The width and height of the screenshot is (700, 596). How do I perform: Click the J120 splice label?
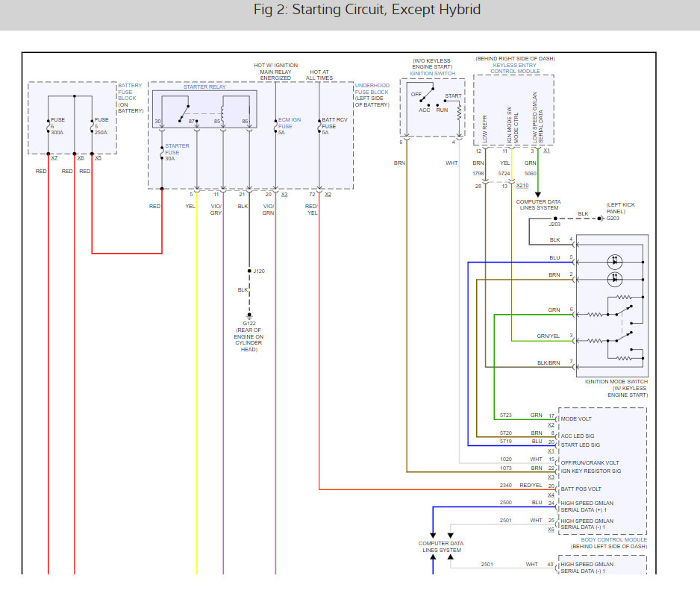click(x=259, y=272)
